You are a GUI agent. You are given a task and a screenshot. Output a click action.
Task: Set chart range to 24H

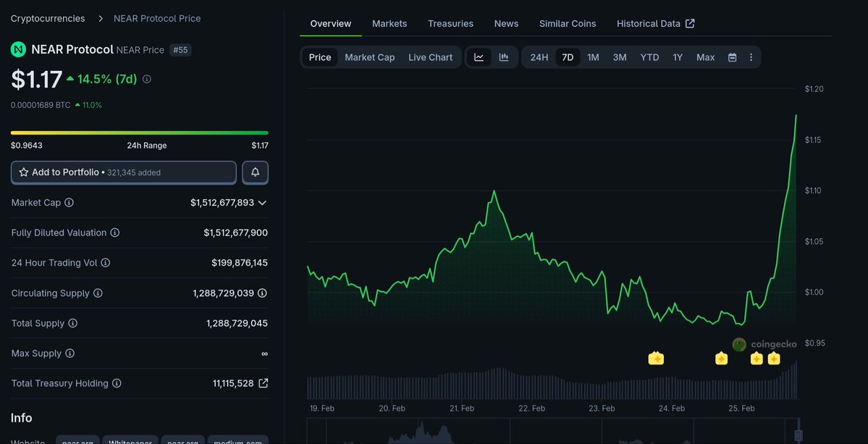click(x=539, y=57)
